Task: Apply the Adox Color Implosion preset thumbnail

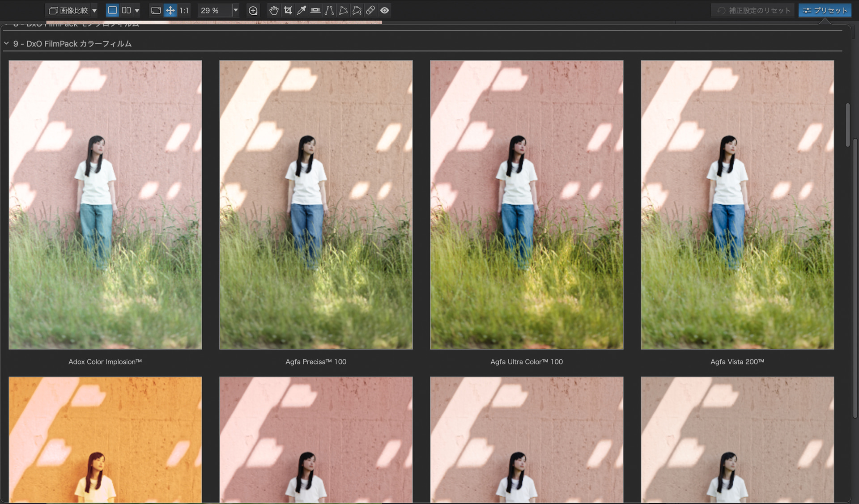Action: [x=105, y=205]
